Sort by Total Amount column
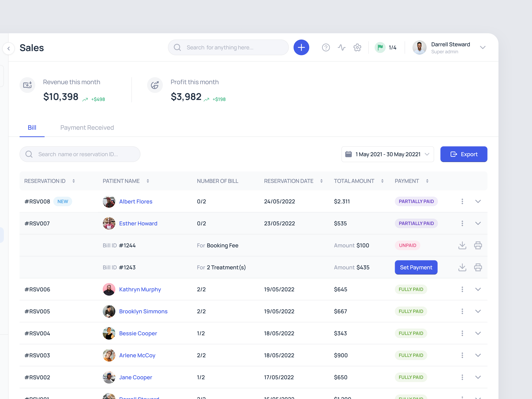Image resolution: width=532 pixels, height=399 pixels. pyautogui.click(x=382, y=181)
